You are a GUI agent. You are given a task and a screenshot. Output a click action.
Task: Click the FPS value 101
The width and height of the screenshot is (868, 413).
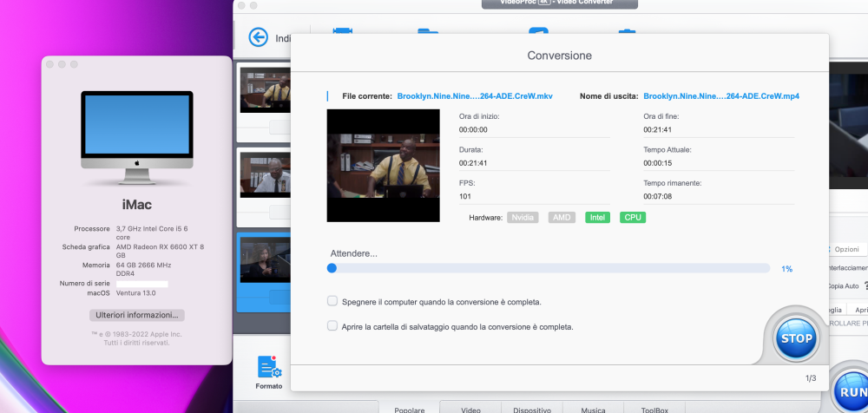click(x=465, y=197)
